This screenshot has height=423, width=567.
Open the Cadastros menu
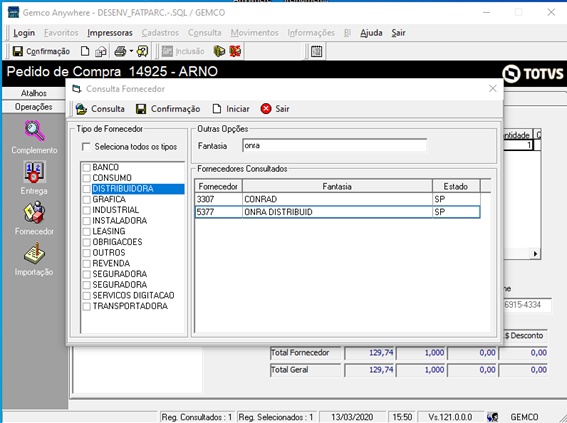(160, 33)
